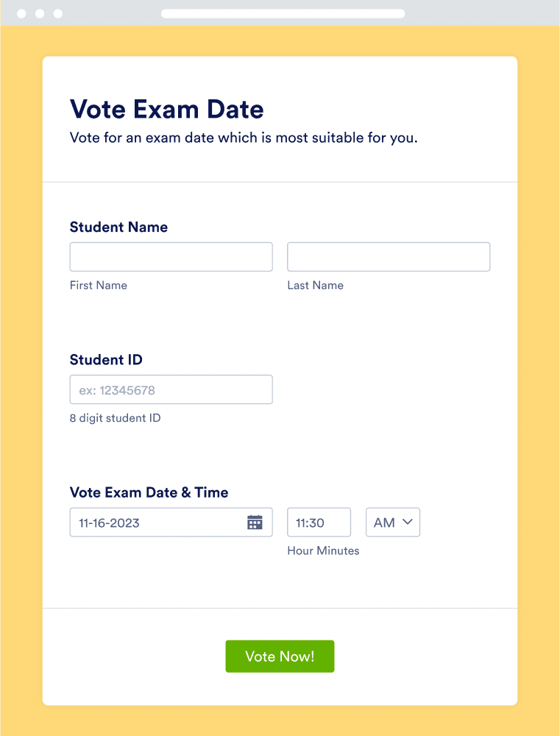
Task: Click the rightmost browser window dot
Action: (58, 13)
